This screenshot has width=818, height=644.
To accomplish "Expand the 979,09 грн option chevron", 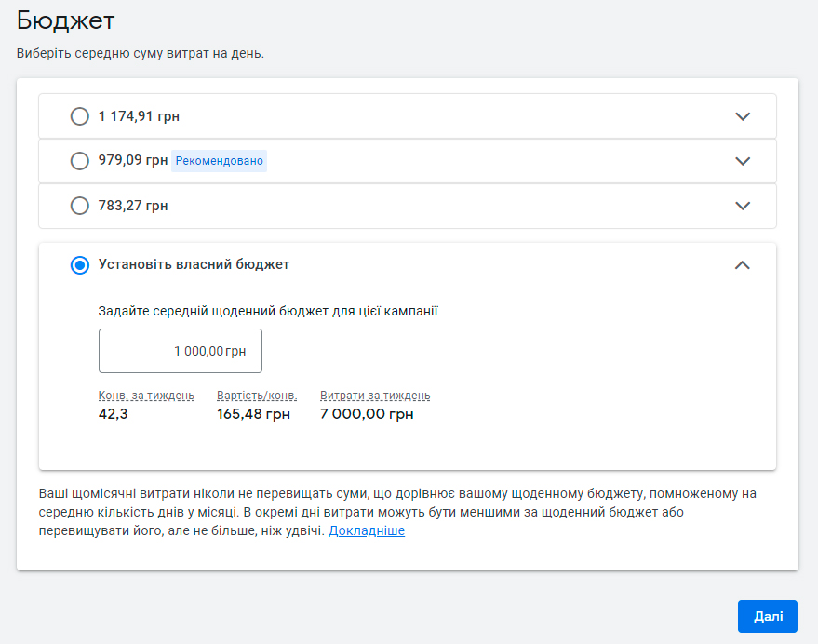I will [743, 161].
